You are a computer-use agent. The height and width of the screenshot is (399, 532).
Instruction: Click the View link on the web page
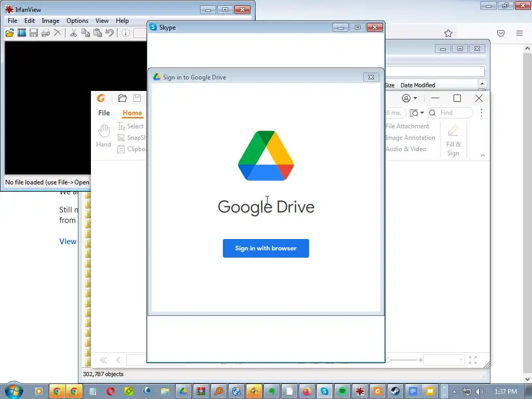pyautogui.click(x=68, y=241)
